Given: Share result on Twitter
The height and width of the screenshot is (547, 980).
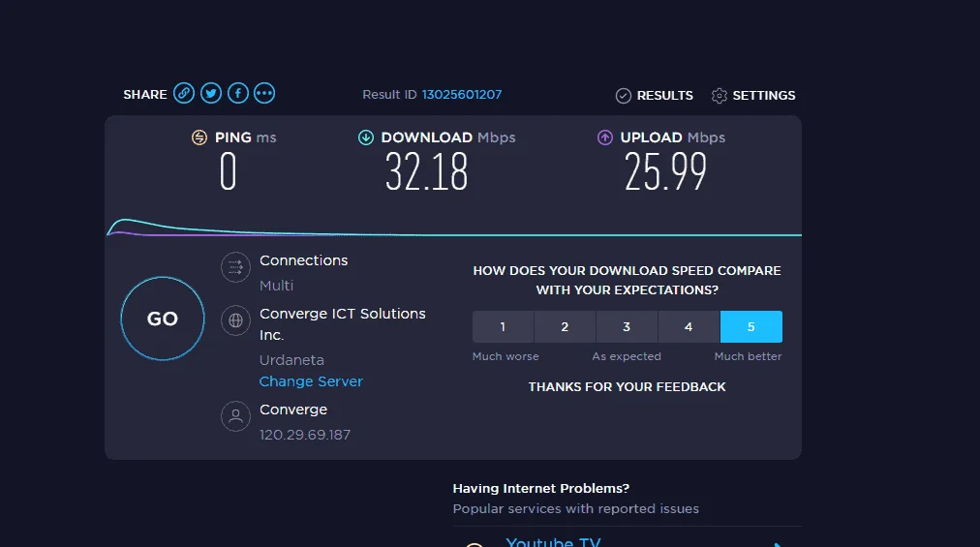Looking at the screenshot, I should (x=211, y=94).
